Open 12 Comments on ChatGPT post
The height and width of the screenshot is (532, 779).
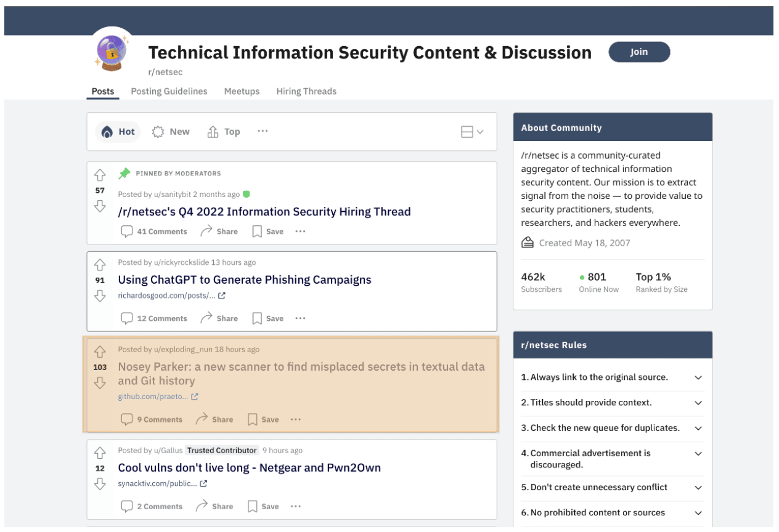click(153, 318)
